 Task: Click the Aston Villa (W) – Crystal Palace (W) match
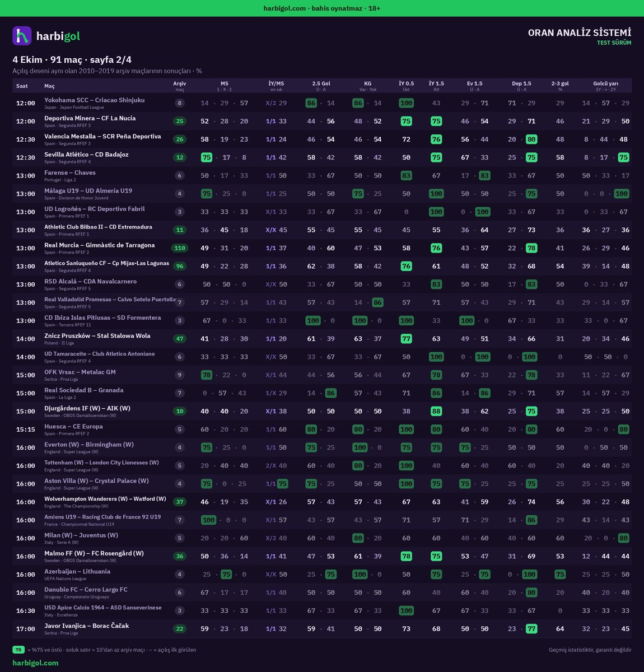(x=96, y=480)
